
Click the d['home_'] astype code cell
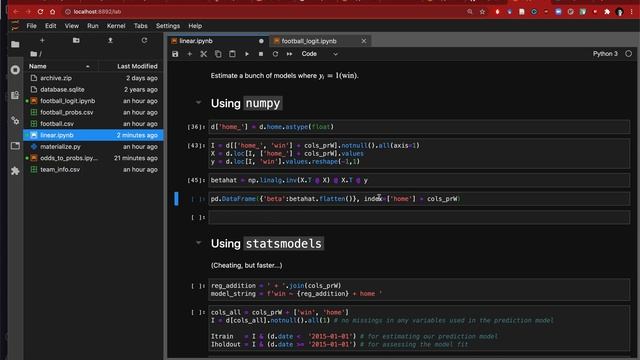(x=419, y=127)
